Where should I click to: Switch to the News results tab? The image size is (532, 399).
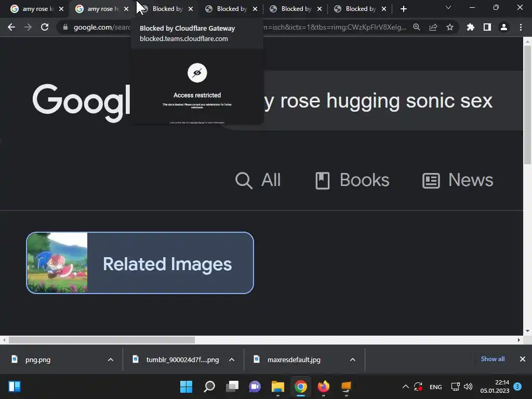pos(458,180)
